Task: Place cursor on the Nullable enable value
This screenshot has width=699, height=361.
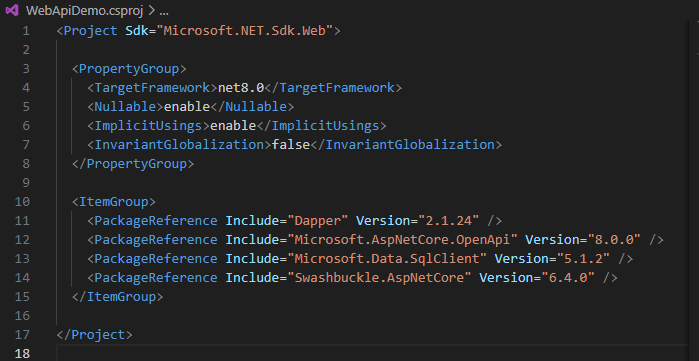Action: point(187,107)
